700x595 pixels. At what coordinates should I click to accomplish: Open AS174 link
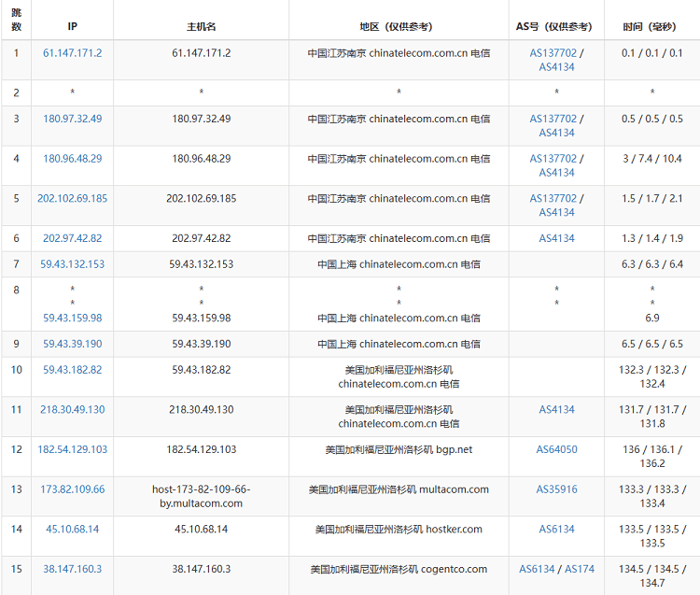click(x=580, y=569)
